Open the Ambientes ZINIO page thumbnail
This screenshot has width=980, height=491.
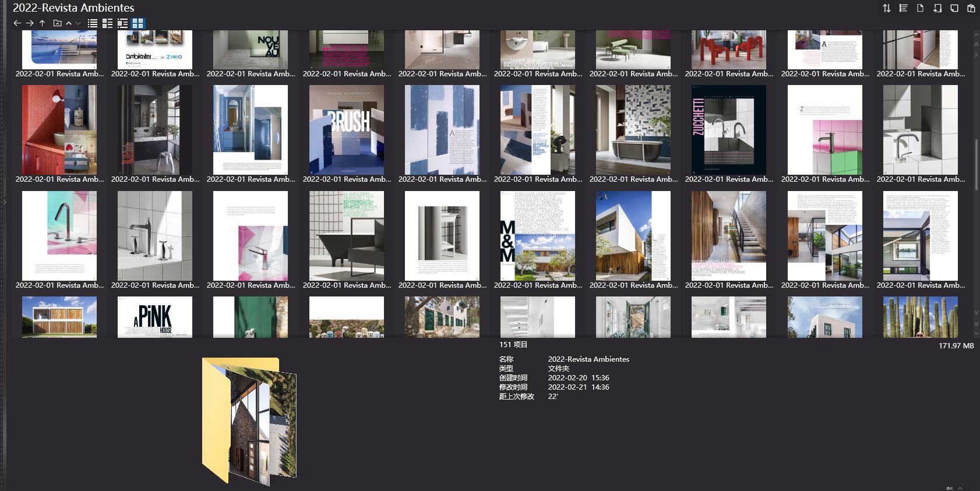(x=155, y=50)
